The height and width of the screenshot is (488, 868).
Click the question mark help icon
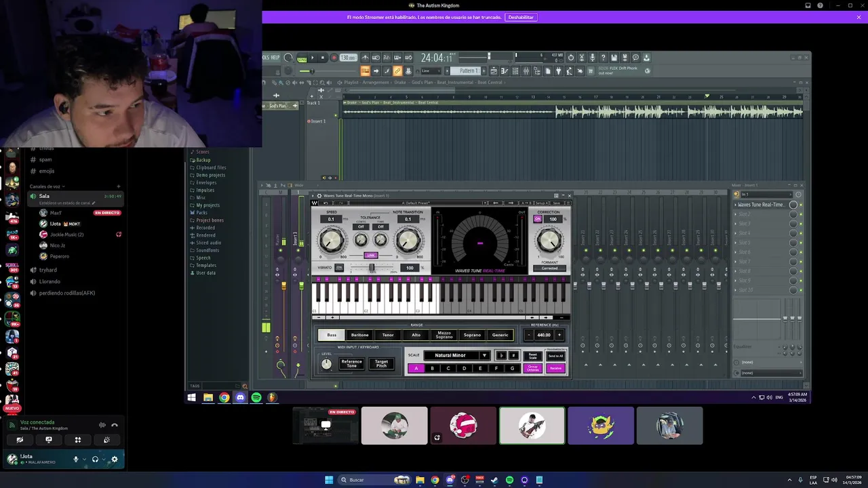click(603, 57)
